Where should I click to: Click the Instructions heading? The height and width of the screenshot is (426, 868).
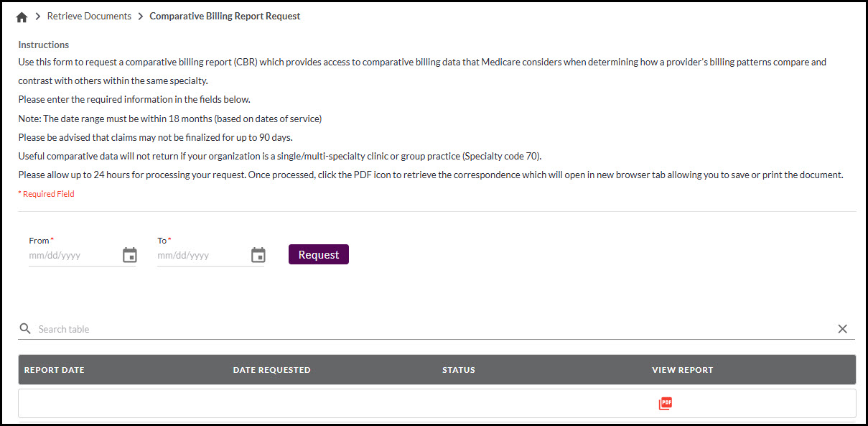(44, 45)
